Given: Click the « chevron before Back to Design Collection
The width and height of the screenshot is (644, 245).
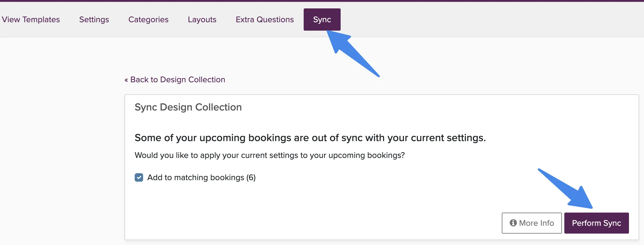Looking at the screenshot, I should coord(126,80).
